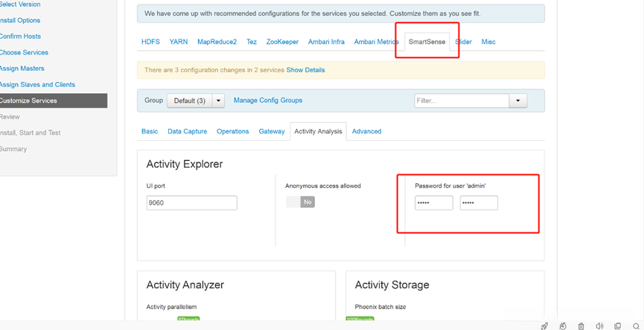Click the Filter text box
Screen dimensions: 644x330
(462, 101)
